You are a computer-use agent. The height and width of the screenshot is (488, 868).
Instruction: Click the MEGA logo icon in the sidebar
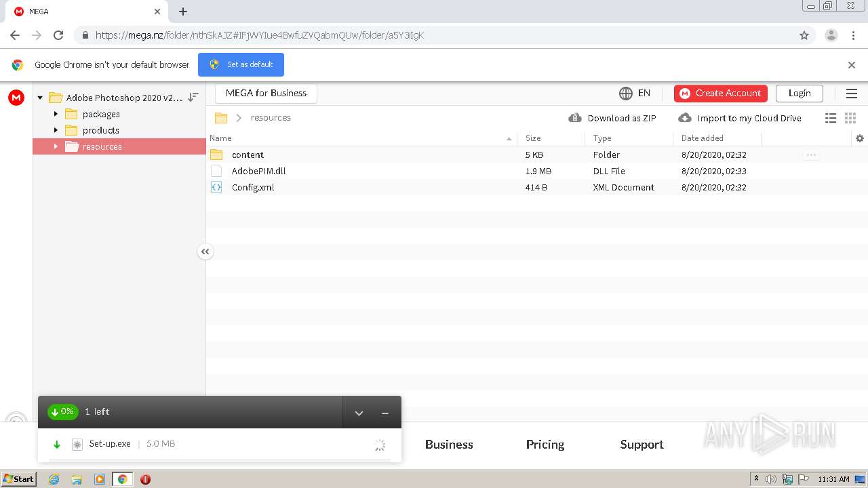pos(16,98)
